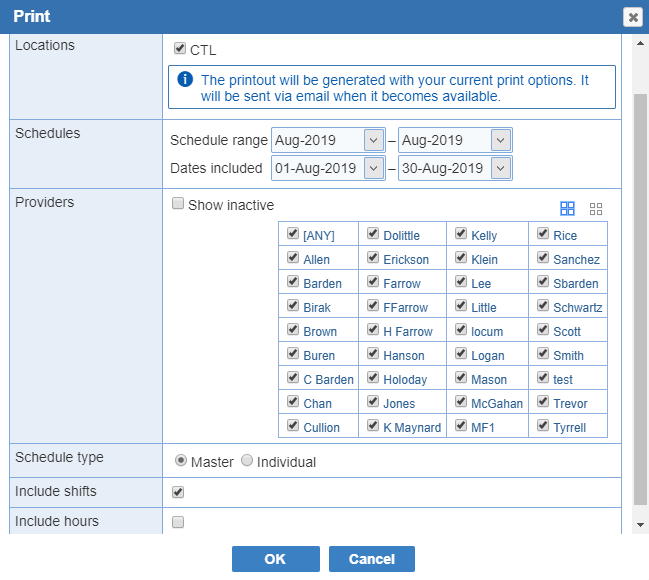Uncheck the Include shifts checkbox
Image resolution: width=649 pixels, height=580 pixels.
click(x=178, y=492)
